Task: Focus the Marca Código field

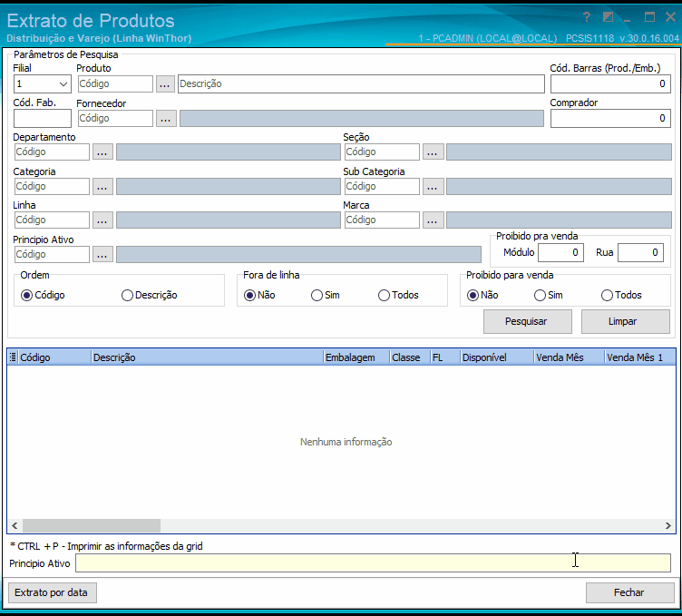Action: point(382,220)
